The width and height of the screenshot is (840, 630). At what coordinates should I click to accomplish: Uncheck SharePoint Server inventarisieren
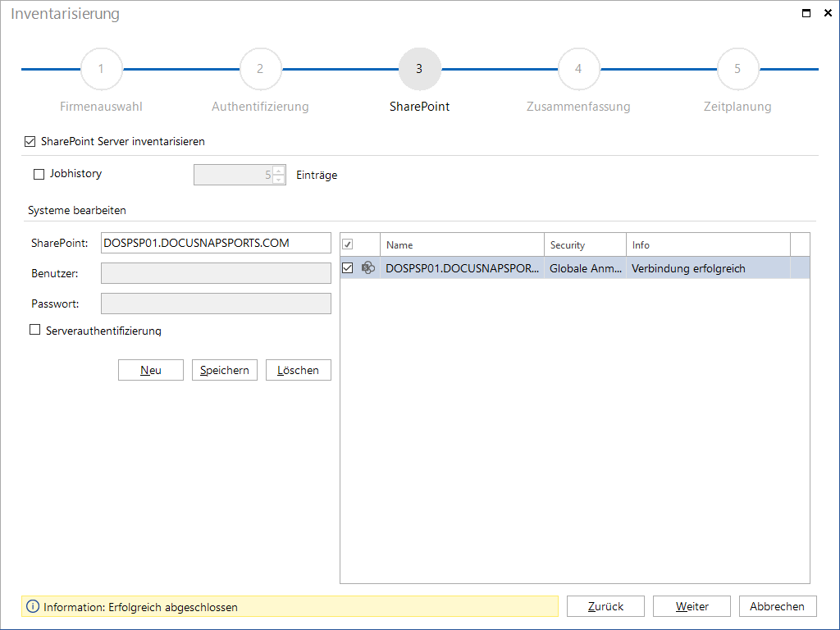[x=30, y=141]
